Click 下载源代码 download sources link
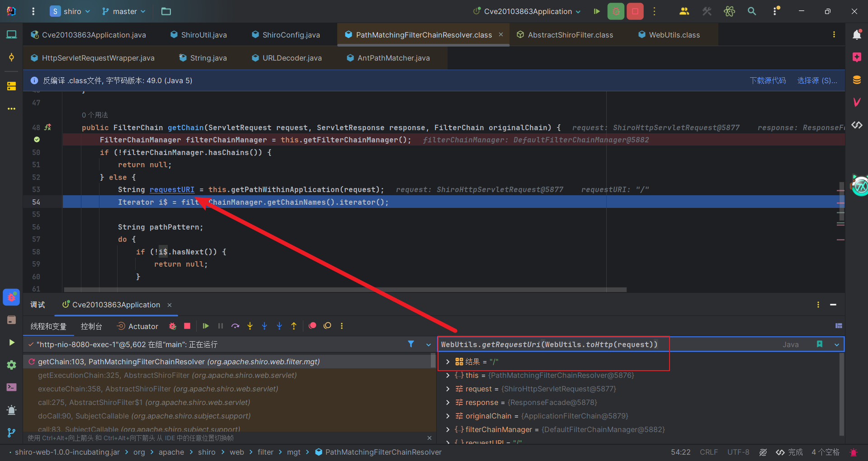868x461 pixels. tap(768, 80)
